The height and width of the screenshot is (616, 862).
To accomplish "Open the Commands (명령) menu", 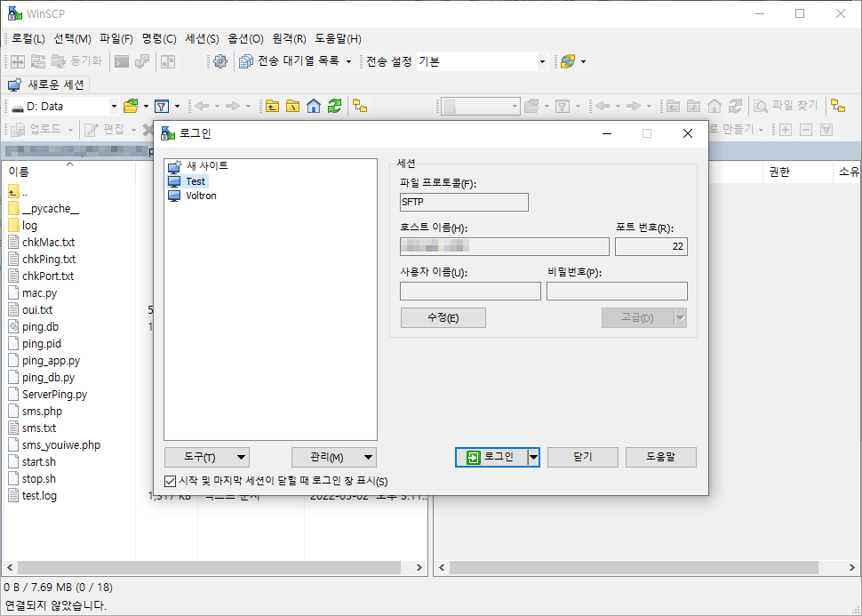I will [159, 38].
